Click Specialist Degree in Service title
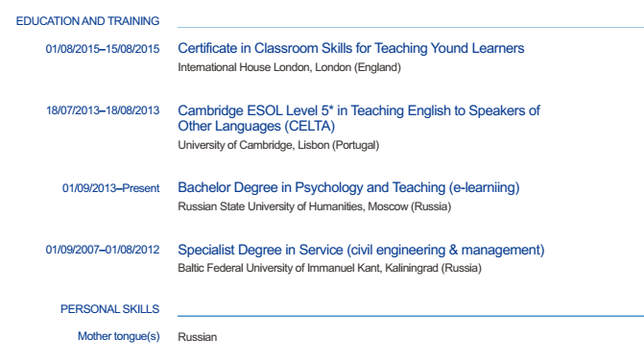644x362 pixels. point(361,250)
